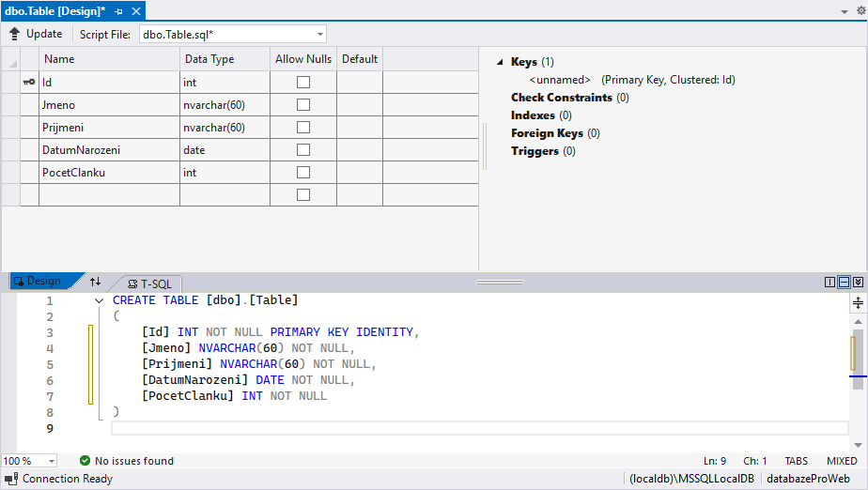The height and width of the screenshot is (490, 868).
Task: Switch to vertical split layout icon
Action: click(x=829, y=282)
